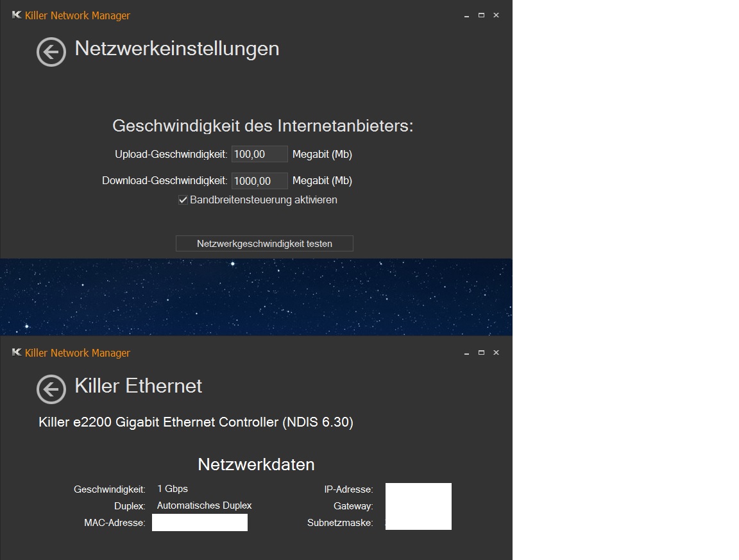Click the Killer e2200 Gigabit Ethernet Controller name
Viewport: 739px width, 560px height.
point(196,422)
